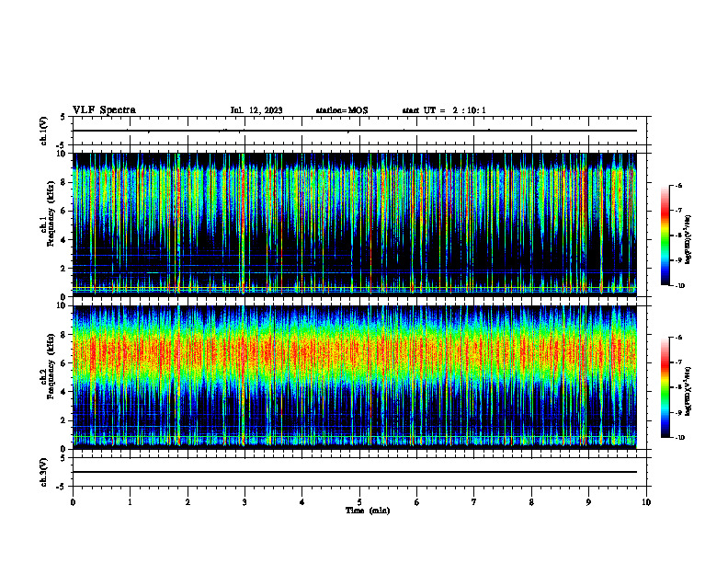Click the ch.1 colorbar '-10' value
The height and width of the screenshot is (563, 728).
click(679, 285)
